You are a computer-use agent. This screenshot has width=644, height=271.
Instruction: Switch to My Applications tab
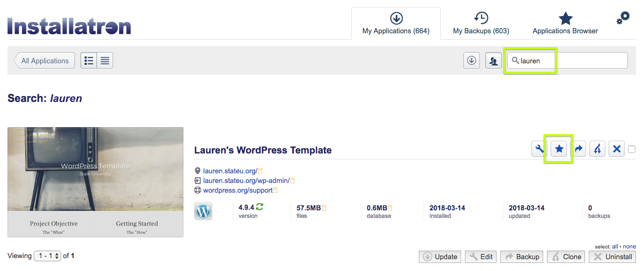(x=396, y=24)
